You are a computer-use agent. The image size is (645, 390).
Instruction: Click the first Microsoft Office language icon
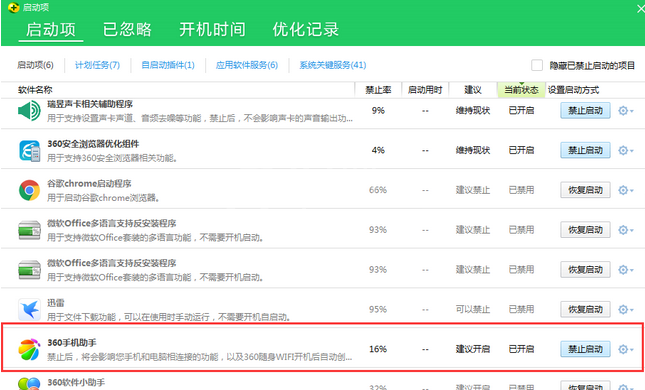(x=29, y=230)
